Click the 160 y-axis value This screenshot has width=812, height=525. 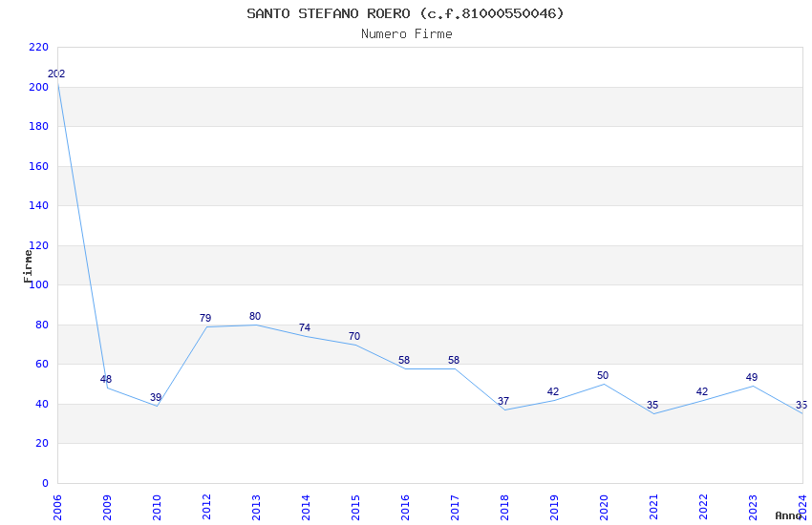pyautogui.click(x=39, y=166)
